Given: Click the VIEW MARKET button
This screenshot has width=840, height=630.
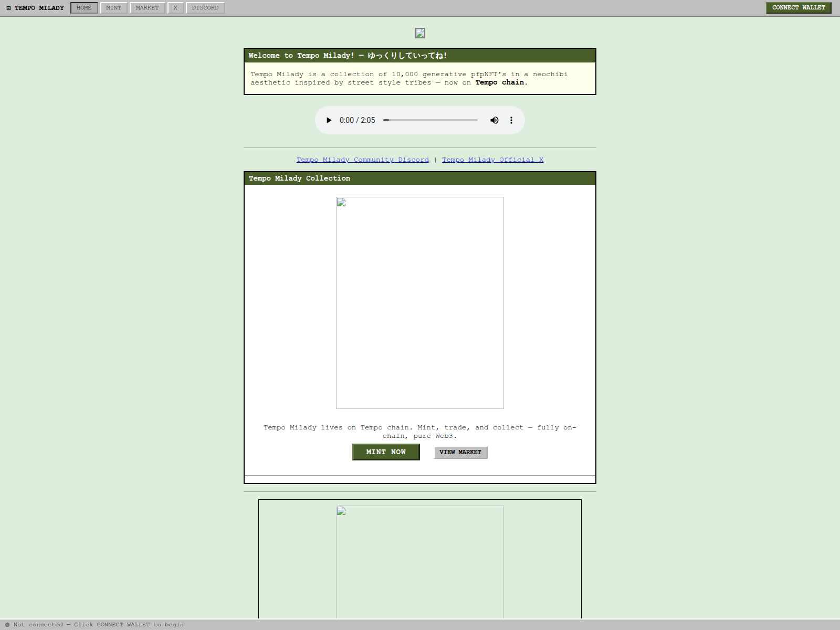Looking at the screenshot, I should (x=460, y=452).
